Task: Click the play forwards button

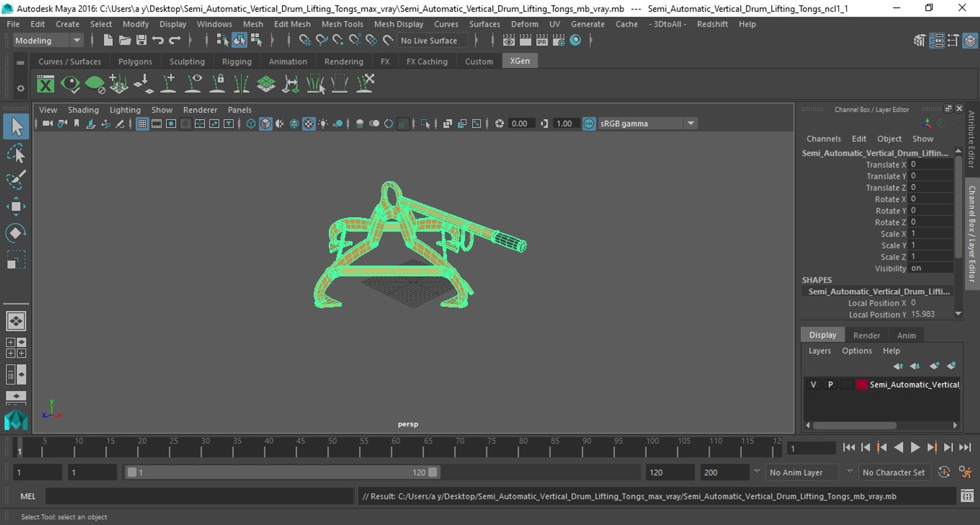Action: pos(915,448)
